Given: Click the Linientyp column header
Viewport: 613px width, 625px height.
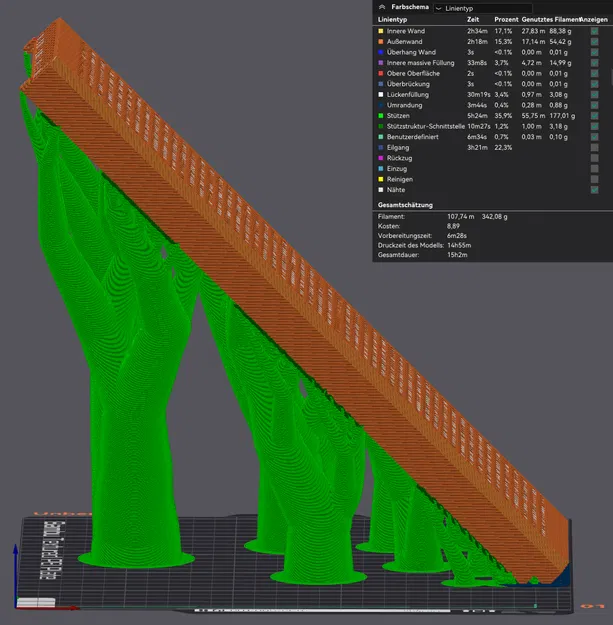Looking at the screenshot, I should pos(392,20).
